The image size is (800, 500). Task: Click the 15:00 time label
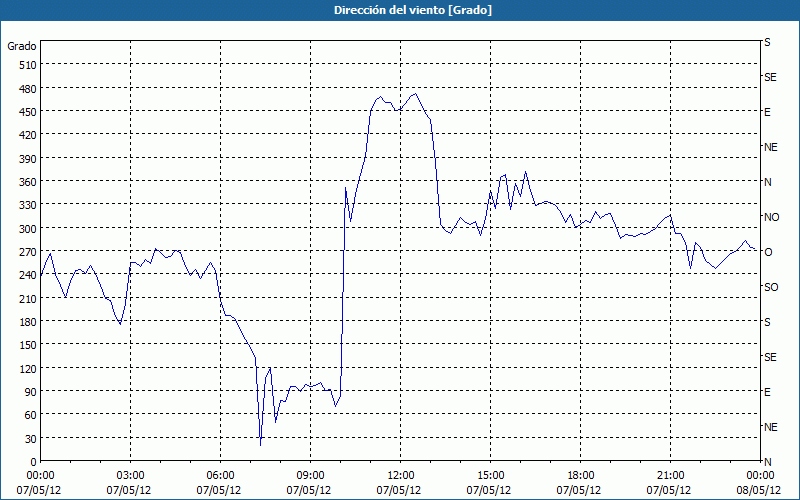(x=490, y=476)
